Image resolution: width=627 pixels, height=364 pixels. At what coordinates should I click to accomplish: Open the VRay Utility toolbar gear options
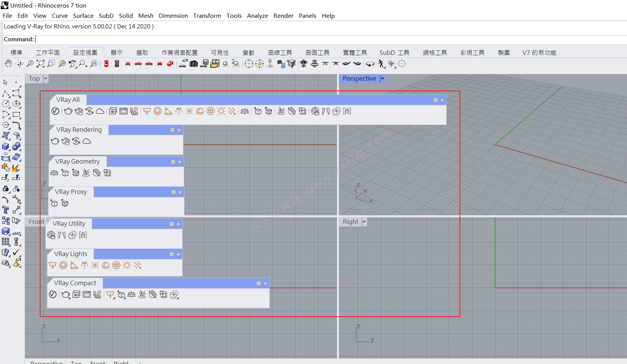(x=172, y=224)
